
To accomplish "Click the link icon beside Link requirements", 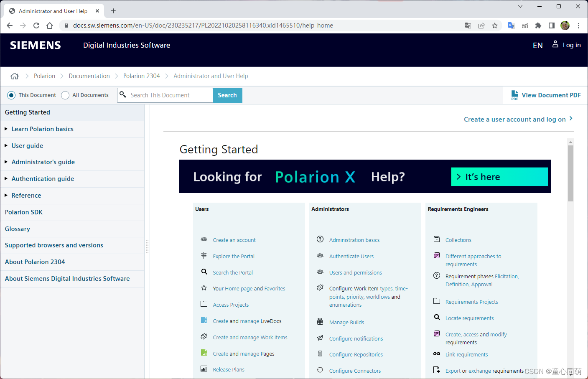I will point(437,354).
